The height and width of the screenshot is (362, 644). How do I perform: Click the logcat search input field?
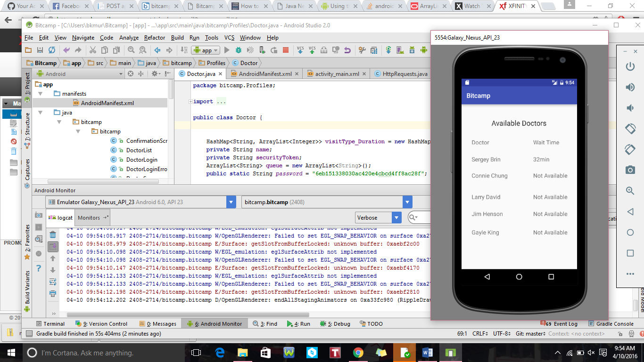tap(420, 218)
